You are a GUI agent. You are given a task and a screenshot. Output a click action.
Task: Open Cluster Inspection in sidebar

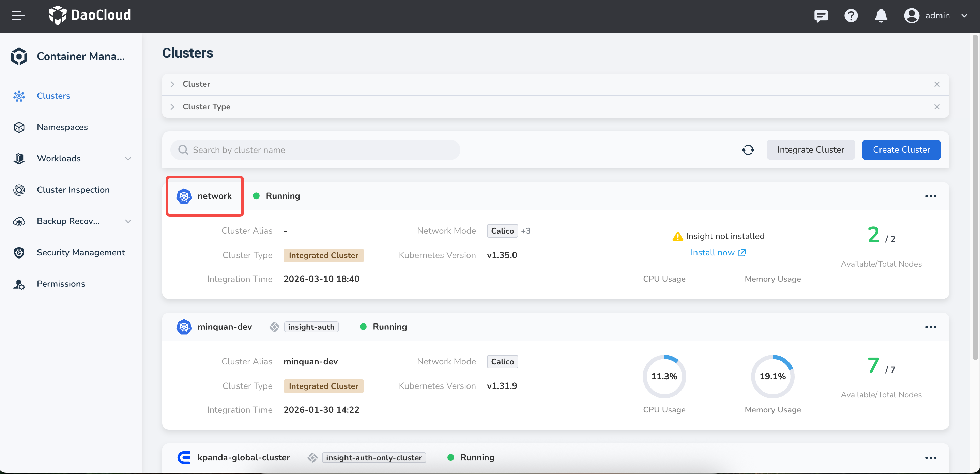[73, 190]
